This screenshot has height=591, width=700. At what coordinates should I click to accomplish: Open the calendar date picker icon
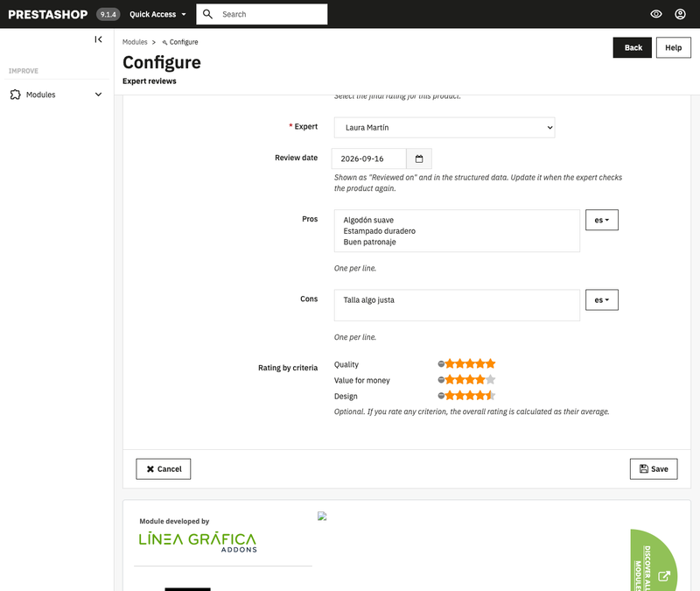coord(419,158)
